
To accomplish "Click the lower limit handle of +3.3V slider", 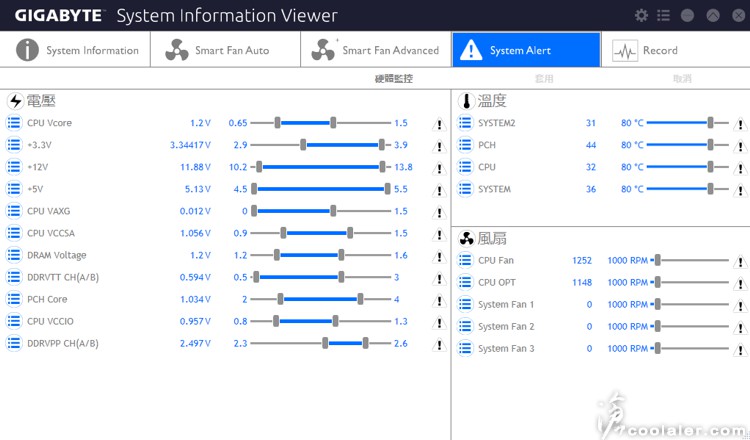I will point(303,145).
